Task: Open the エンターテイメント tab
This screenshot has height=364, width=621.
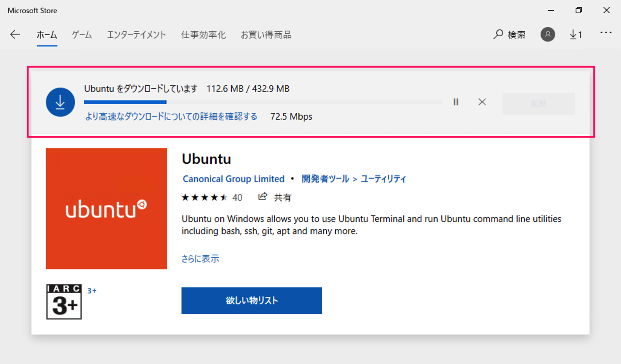Action: coord(136,35)
